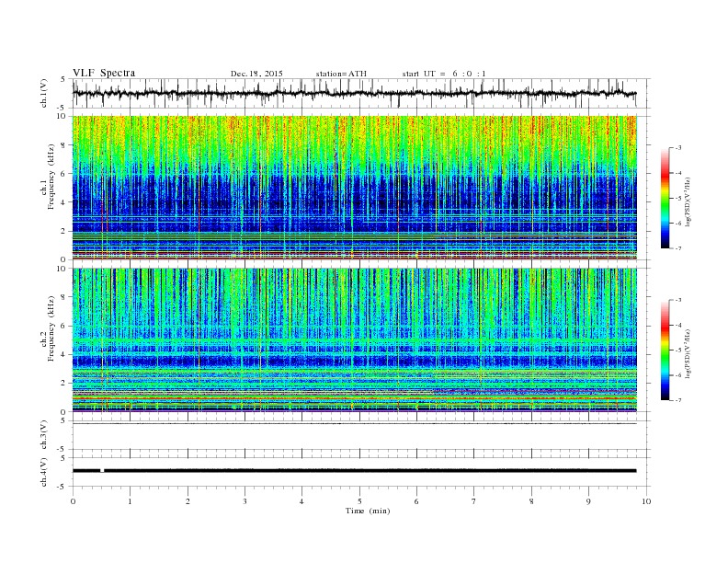
Task: Click the Dec.18, 2015 date label
Action: pyautogui.click(x=256, y=73)
